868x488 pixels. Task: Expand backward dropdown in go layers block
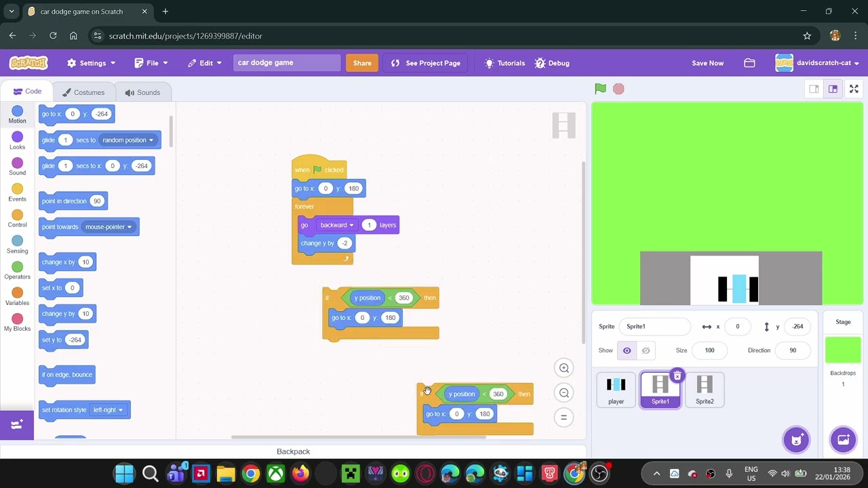coord(337,225)
